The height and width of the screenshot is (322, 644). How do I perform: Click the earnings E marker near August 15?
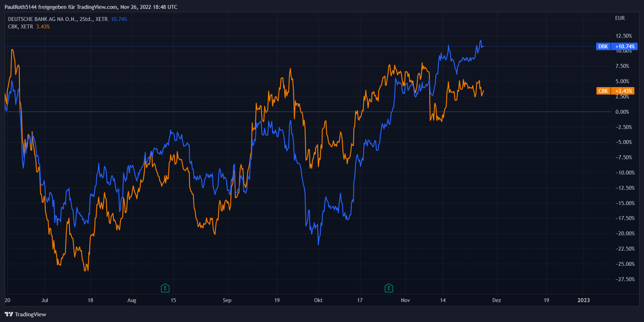click(165, 288)
